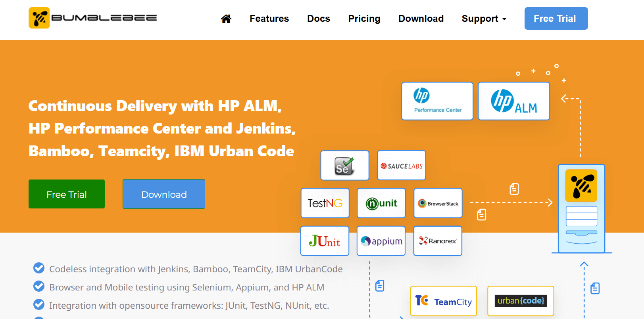
Task: Click the Bumblebee logo in the header
Action: (x=93, y=18)
